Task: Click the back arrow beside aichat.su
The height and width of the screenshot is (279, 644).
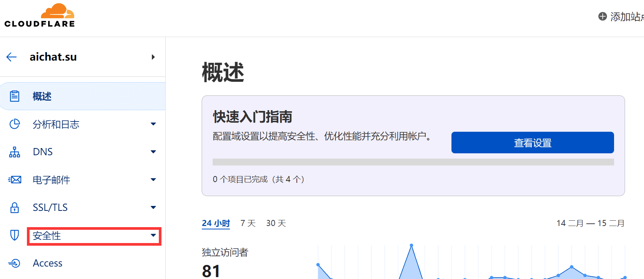Action: tap(12, 57)
